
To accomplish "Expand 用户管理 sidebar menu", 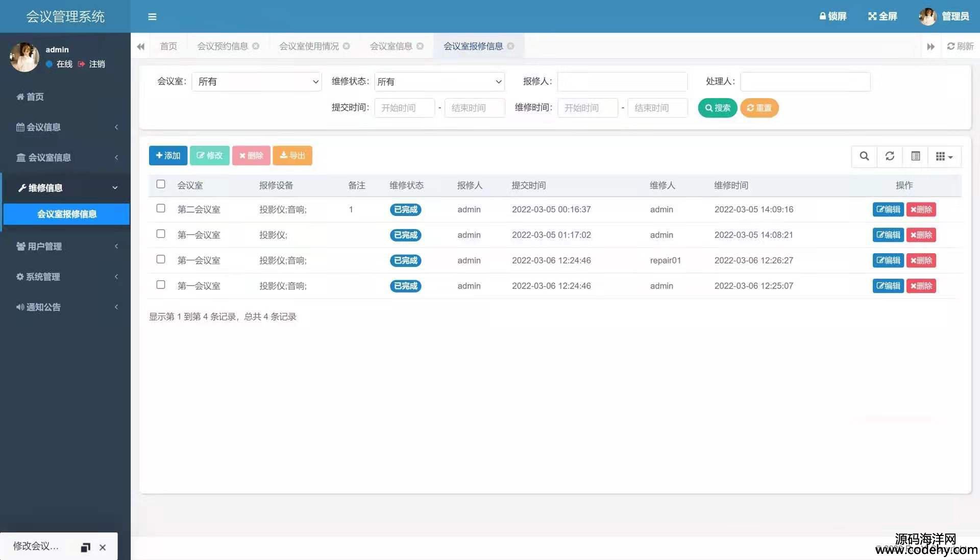I will [x=65, y=247].
